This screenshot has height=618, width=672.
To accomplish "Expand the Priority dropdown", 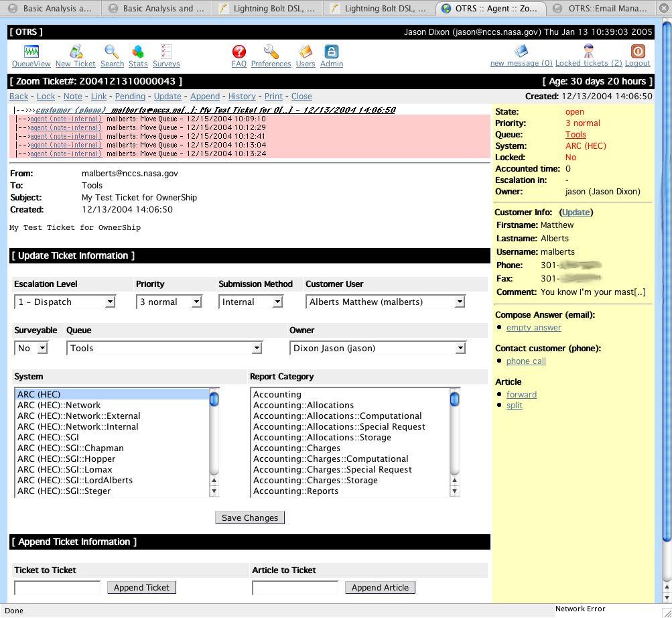I will tap(169, 302).
